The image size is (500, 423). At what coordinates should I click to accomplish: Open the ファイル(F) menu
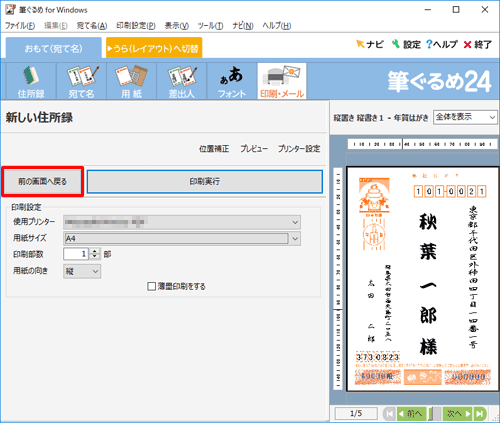20,26
